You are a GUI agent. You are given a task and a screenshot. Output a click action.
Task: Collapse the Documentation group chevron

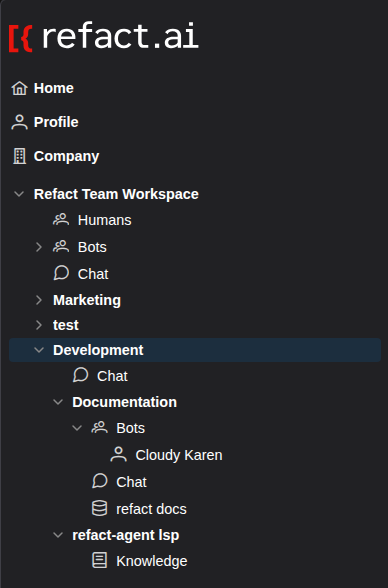coord(58,402)
